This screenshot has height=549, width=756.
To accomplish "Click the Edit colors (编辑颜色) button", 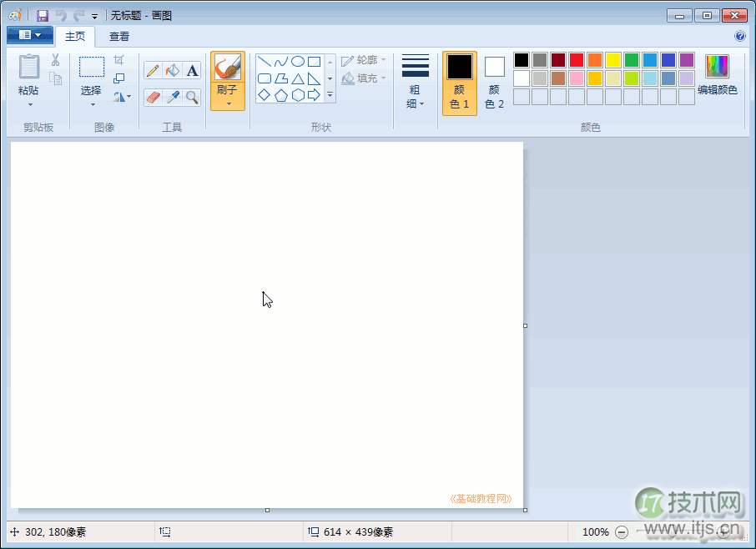I will [x=717, y=75].
